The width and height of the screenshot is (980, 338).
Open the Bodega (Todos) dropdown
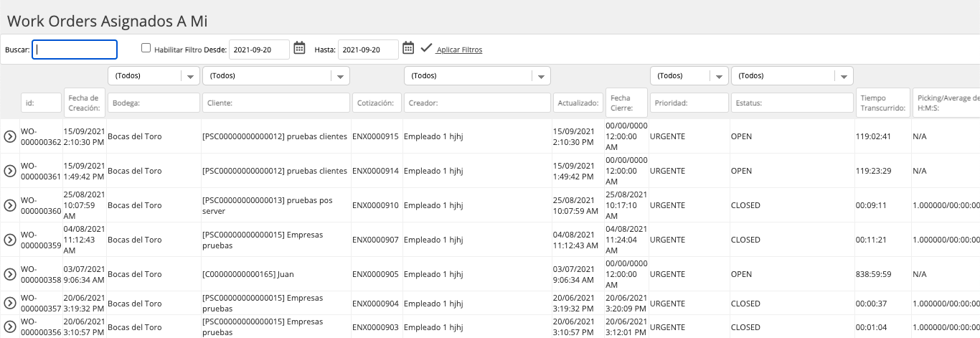(154, 75)
